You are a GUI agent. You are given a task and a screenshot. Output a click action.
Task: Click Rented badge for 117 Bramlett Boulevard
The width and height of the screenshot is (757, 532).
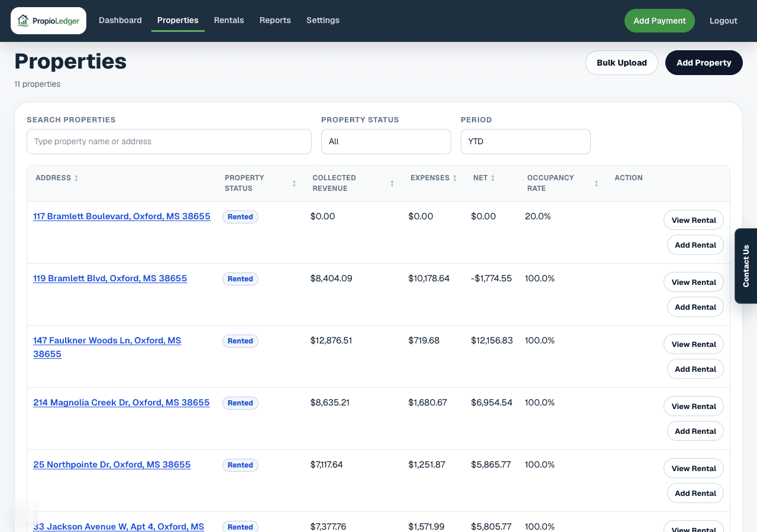pos(240,217)
